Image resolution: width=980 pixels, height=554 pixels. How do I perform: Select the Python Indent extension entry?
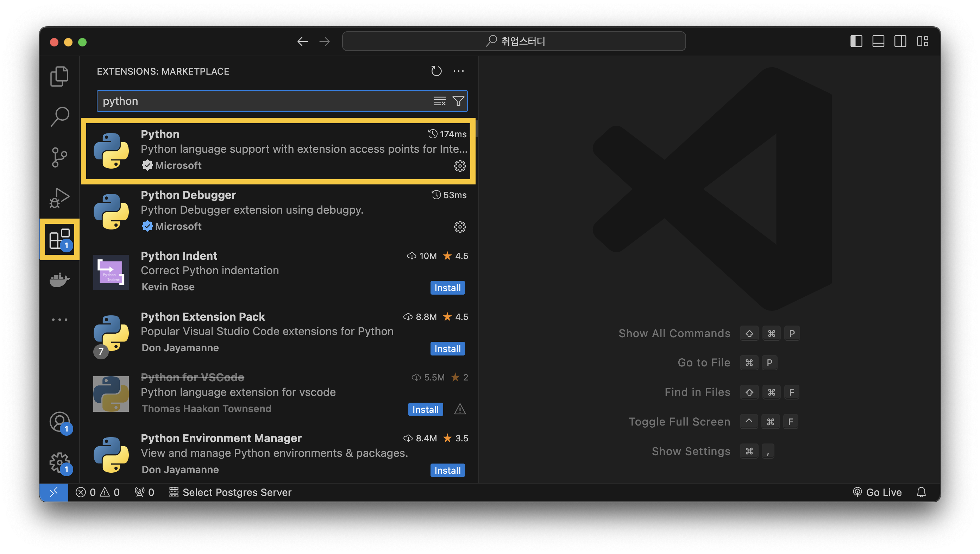point(279,272)
